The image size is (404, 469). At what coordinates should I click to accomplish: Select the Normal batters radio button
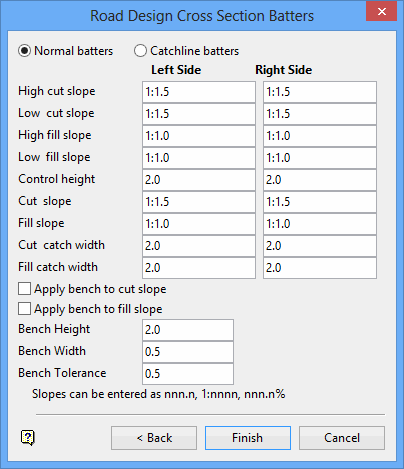pos(25,51)
